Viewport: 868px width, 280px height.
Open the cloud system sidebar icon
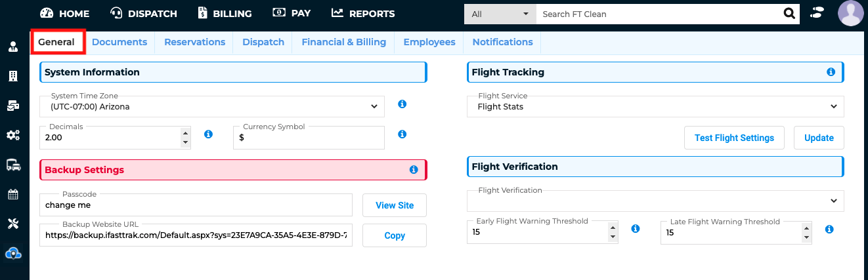(x=13, y=252)
